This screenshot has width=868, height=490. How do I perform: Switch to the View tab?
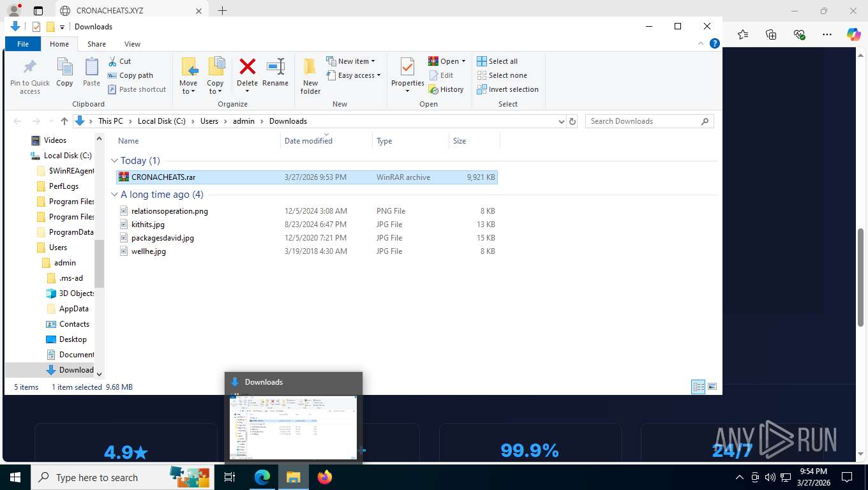pos(132,44)
